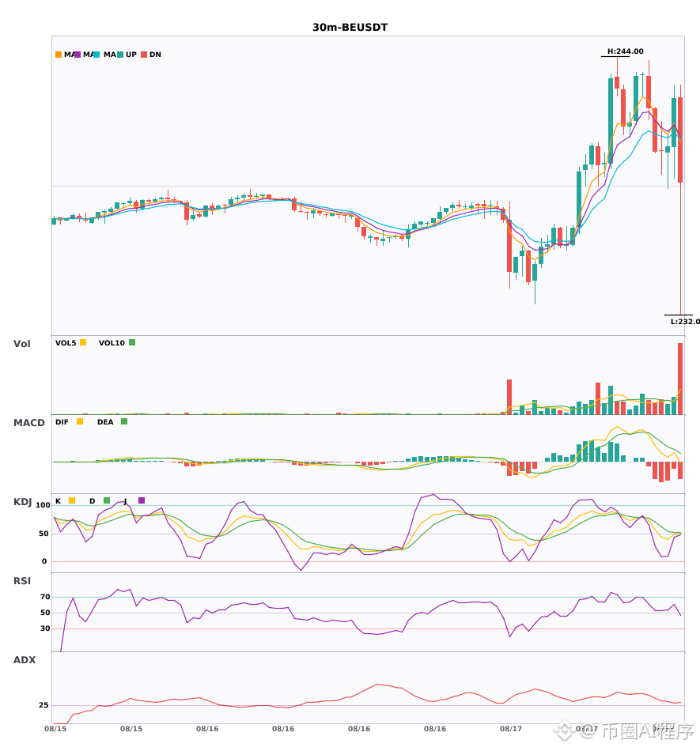Click the DIF legend text
The height and width of the screenshot is (751, 700).
click(x=62, y=422)
